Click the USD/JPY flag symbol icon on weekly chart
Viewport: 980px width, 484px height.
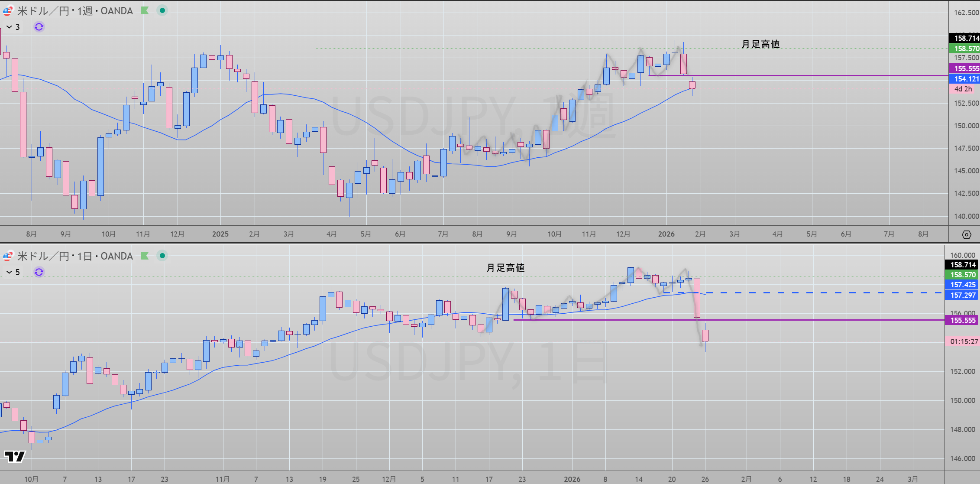tap(7, 11)
